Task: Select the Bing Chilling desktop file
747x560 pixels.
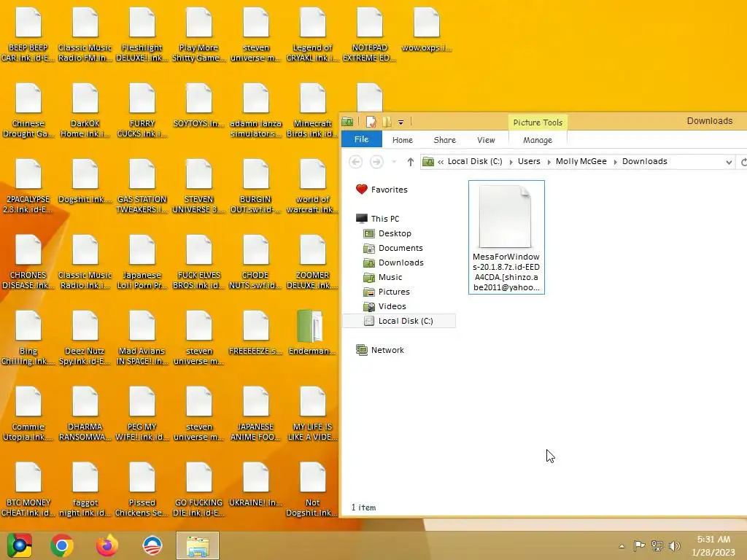Action: click(28, 338)
